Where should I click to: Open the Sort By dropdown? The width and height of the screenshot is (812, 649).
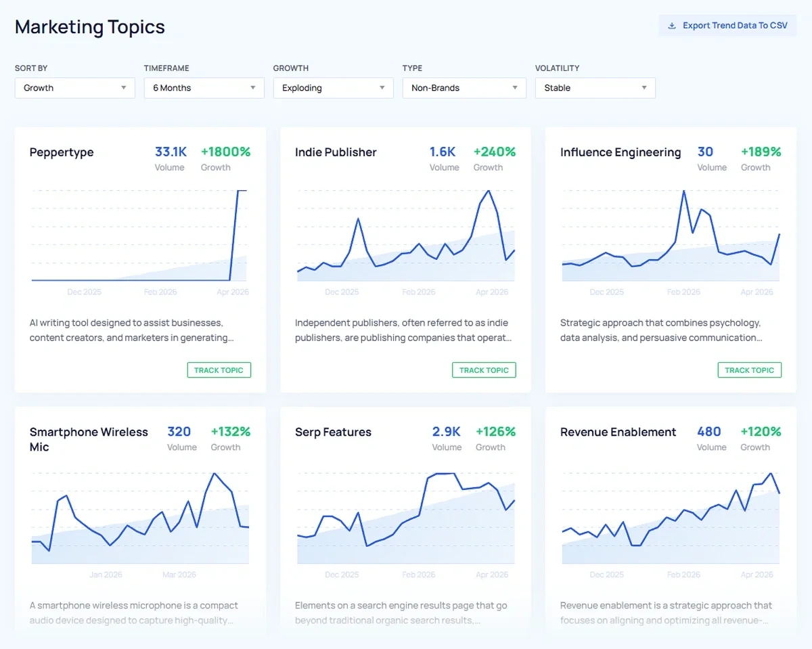point(74,87)
